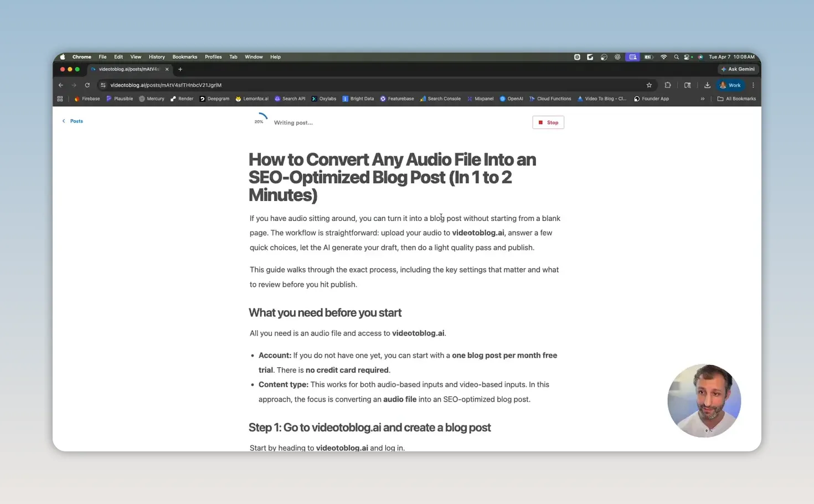814x504 pixels.
Task: Click the post title heading
Action: coord(393,177)
